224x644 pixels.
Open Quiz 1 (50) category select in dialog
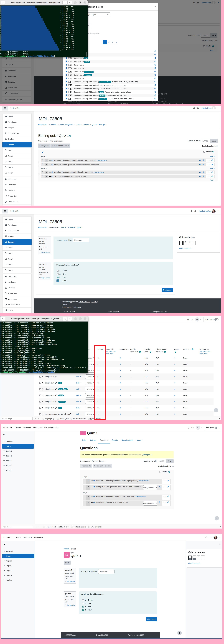(98, 15)
